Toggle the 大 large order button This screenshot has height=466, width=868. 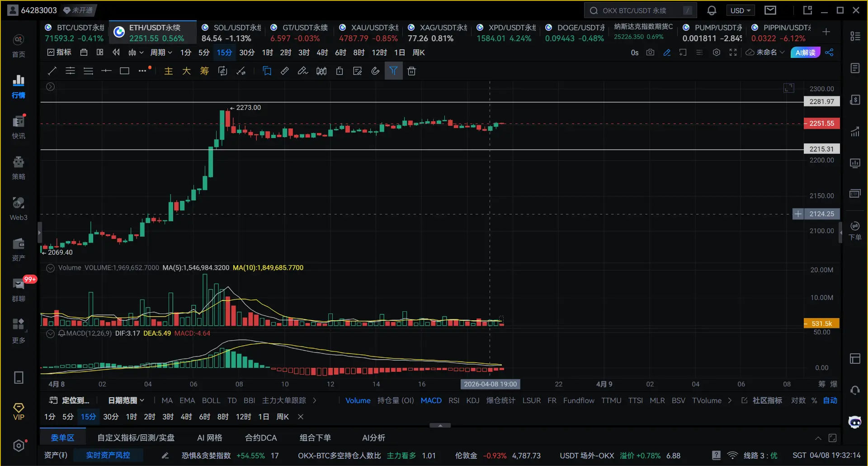[x=186, y=71]
